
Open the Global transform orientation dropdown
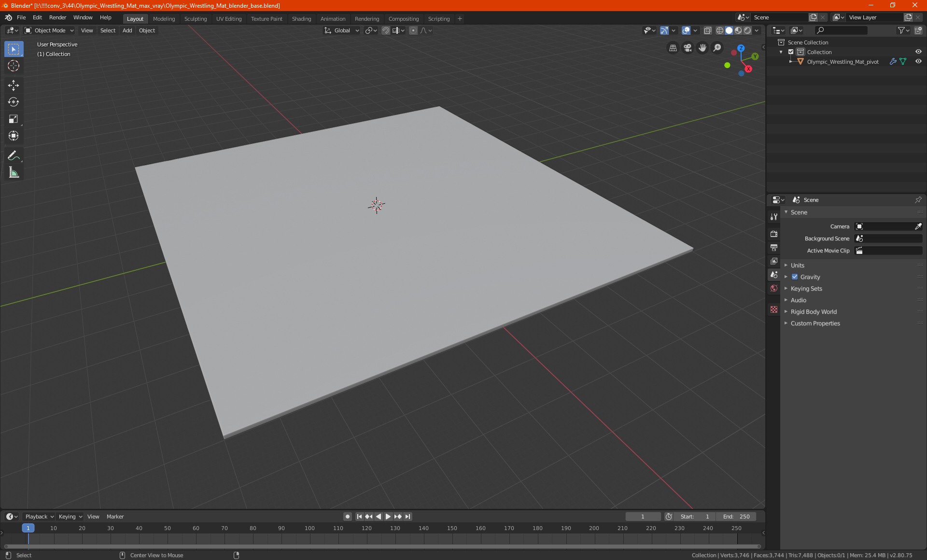(342, 30)
